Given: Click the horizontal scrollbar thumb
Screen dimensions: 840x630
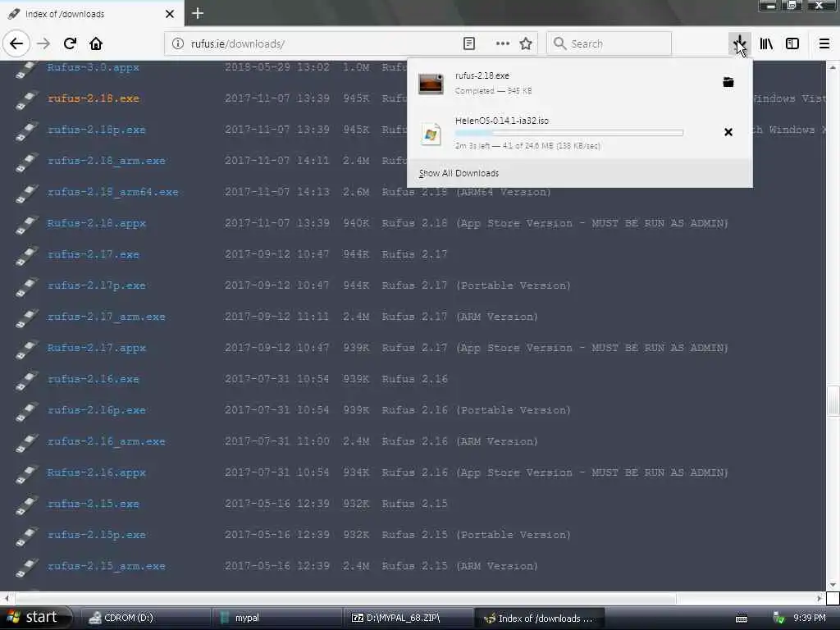Looking at the screenshot, I should point(345,598).
